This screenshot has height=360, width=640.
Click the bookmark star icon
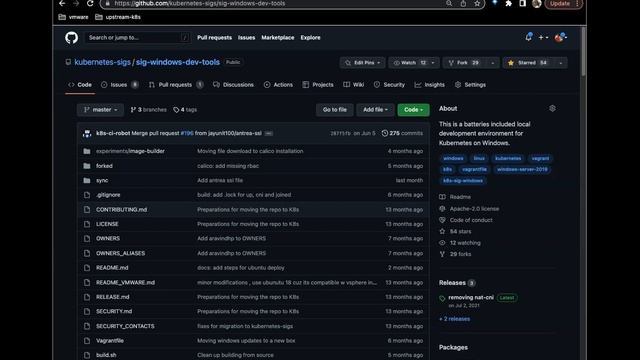(x=477, y=3)
